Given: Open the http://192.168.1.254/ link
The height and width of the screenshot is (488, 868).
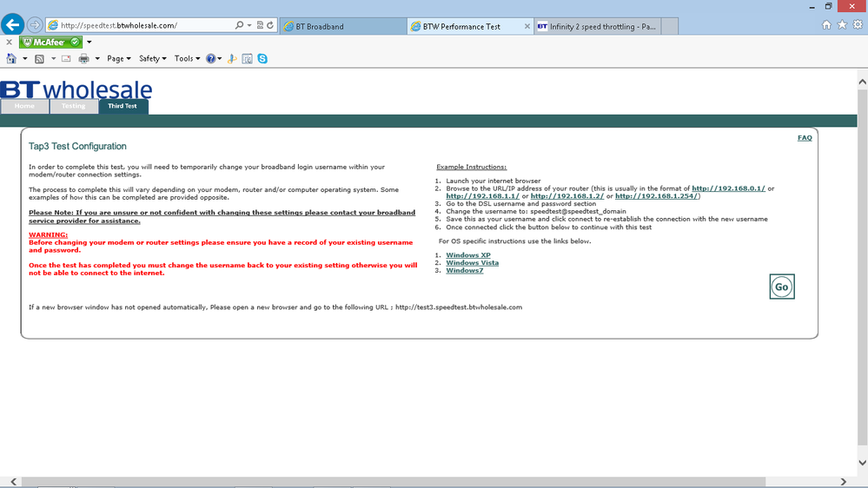Looking at the screenshot, I should point(657,196).
